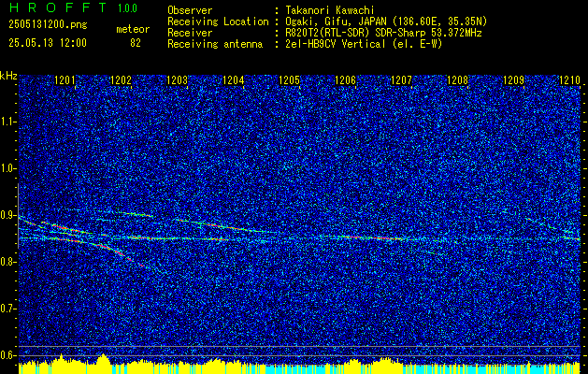Click the 1203 time marker
Viewport: 588px width, 374px height.
[177, 80]
